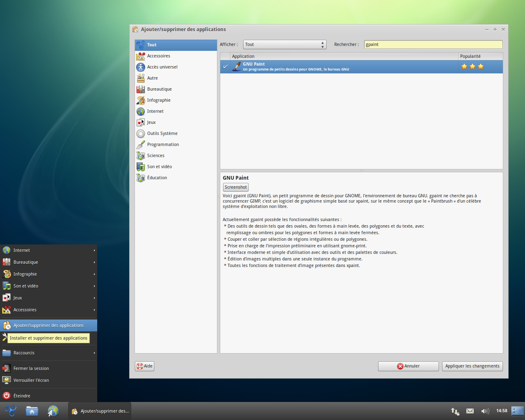Select Verrouiller l'écran menu entry
Image resolution: width=525 pixels, height=420 pixels.
point(31,380)
